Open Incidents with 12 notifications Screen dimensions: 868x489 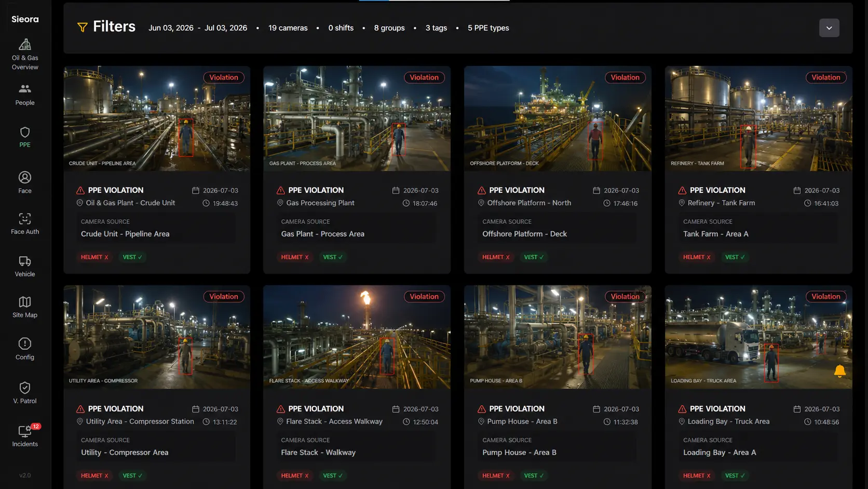point(25,435)
